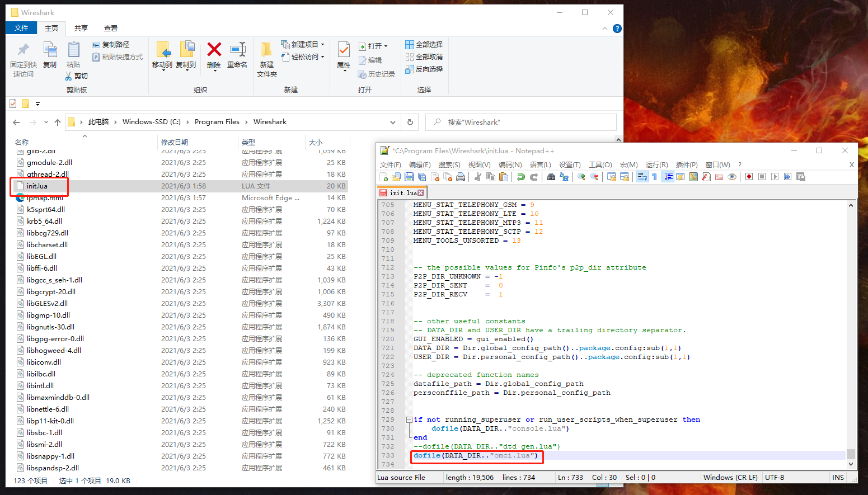
Task: Toggle show all characters display
Action: click(x=655, y=177)
